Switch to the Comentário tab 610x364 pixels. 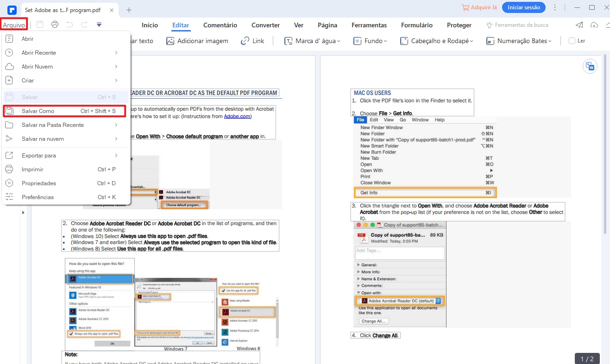(x=220, y=25)
